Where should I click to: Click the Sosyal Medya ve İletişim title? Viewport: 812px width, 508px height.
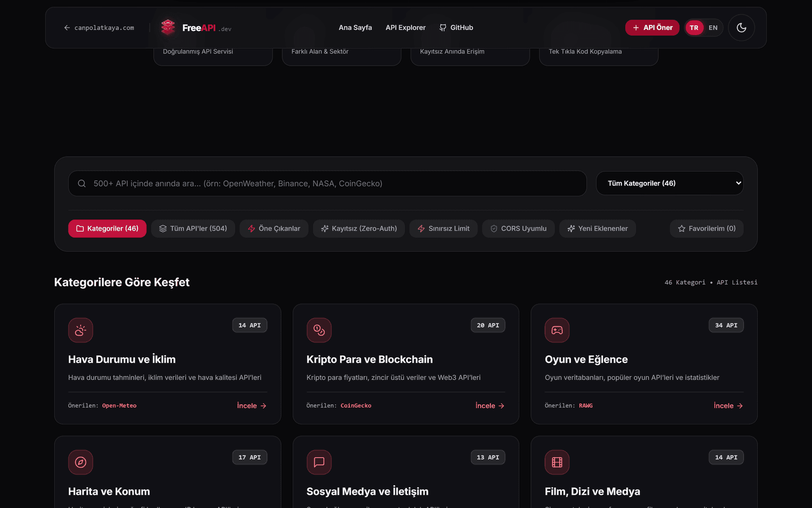pyautogui.click(x=367, y=492)
